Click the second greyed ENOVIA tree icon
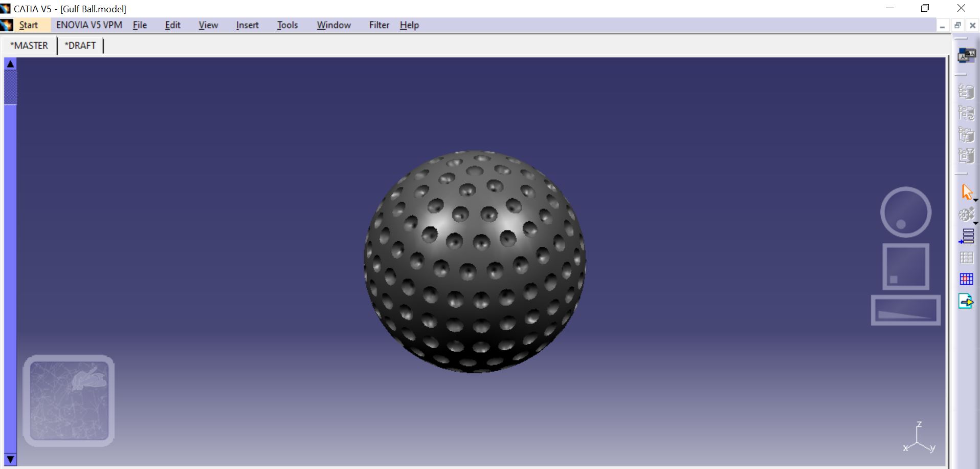 click(966, 113)
